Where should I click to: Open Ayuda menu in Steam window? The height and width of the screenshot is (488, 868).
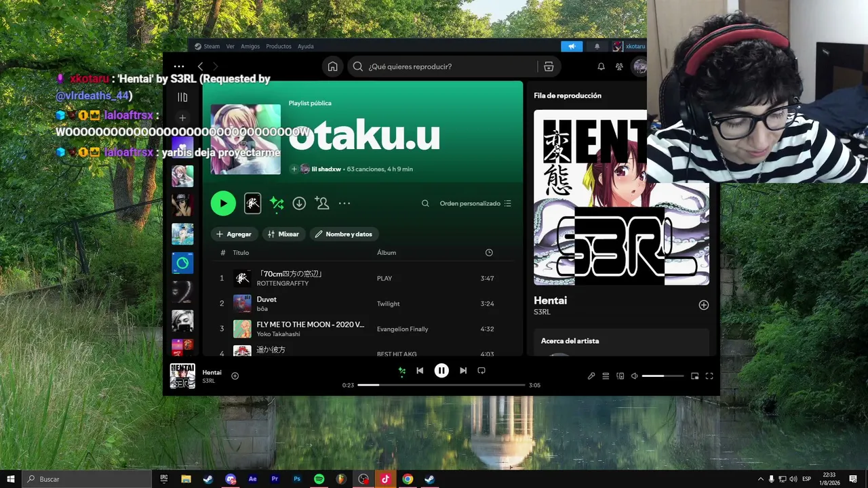(x=306, y=46)
